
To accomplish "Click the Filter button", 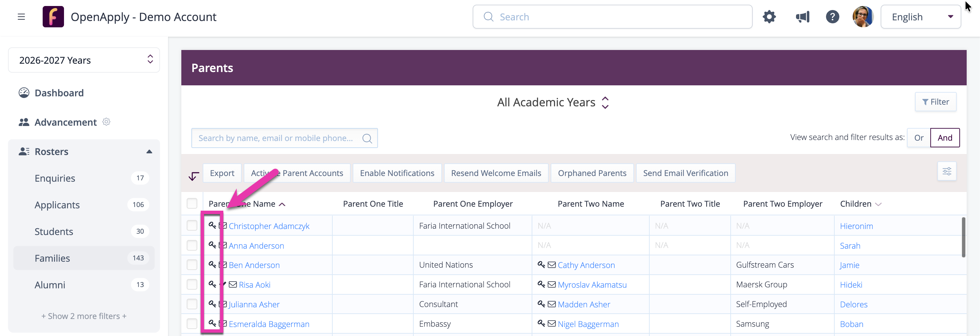I will tap(935, 102).
